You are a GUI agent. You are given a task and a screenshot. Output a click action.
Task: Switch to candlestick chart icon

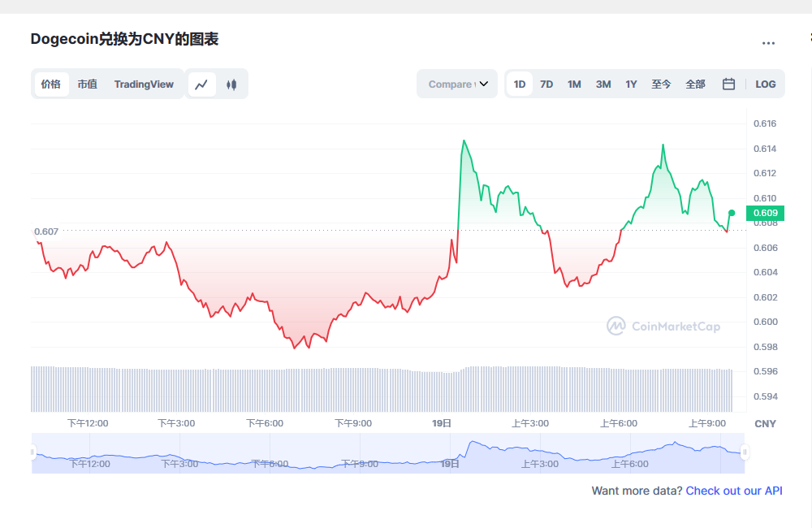pyautogui.click(x=231, y=84)
